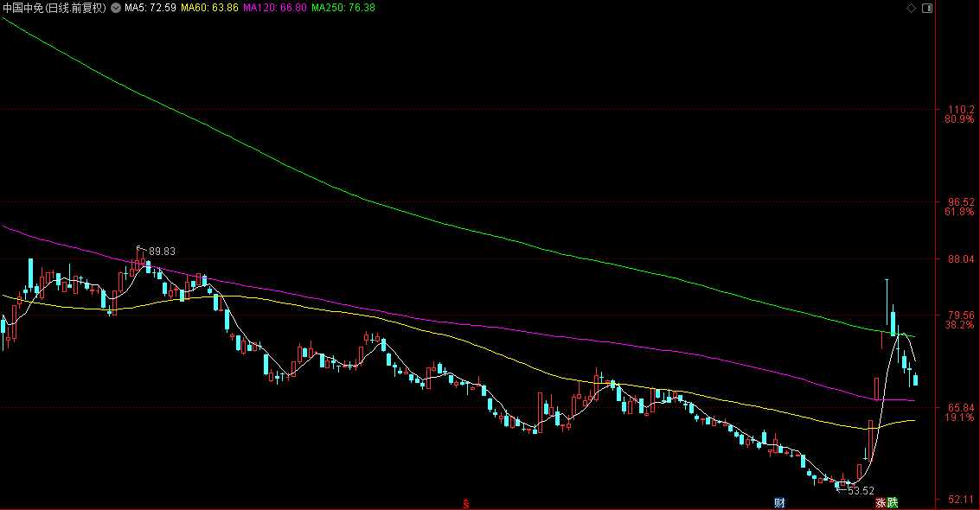Click the 53.52 low price annotation

pyautogui.click(x=861, y=491)
